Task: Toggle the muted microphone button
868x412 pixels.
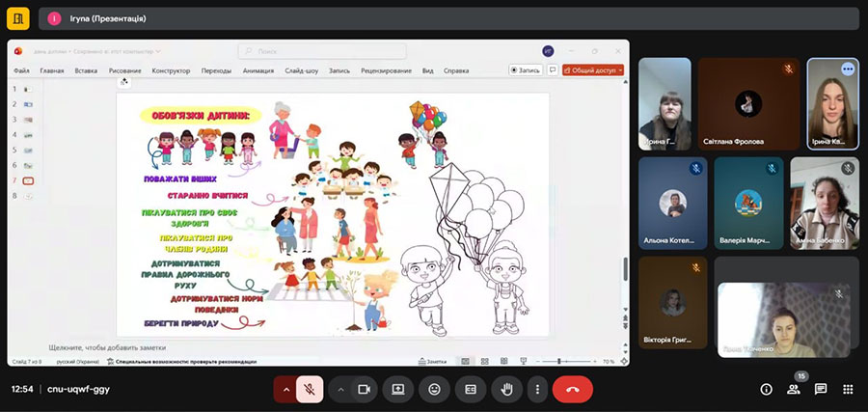Action: coord(310,389)
